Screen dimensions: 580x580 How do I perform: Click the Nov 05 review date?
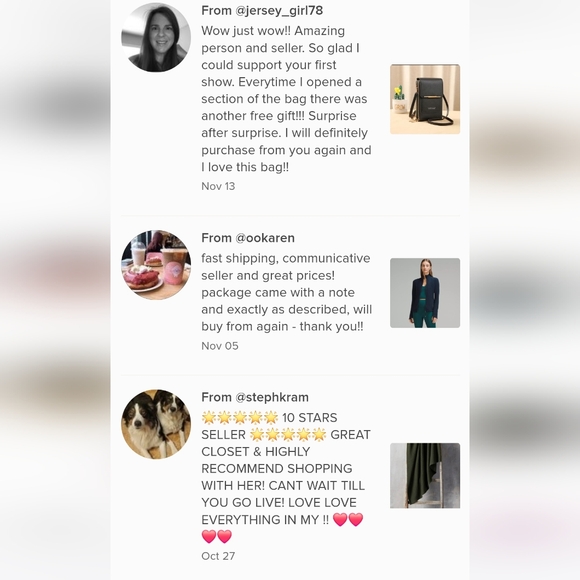220,346
